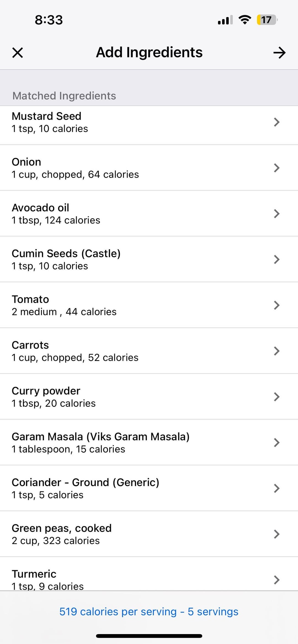
Task: Select the Green peas, cooked label
Action: tap(62, 528)
